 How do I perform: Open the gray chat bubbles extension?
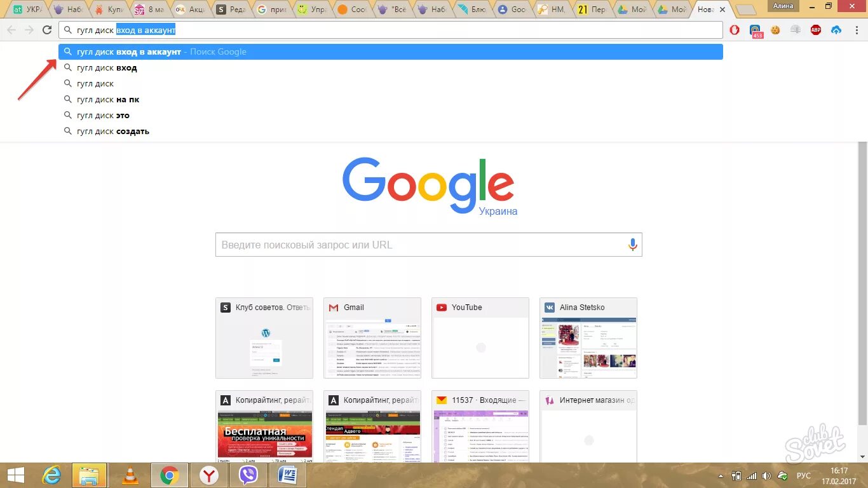pos(796,30)
